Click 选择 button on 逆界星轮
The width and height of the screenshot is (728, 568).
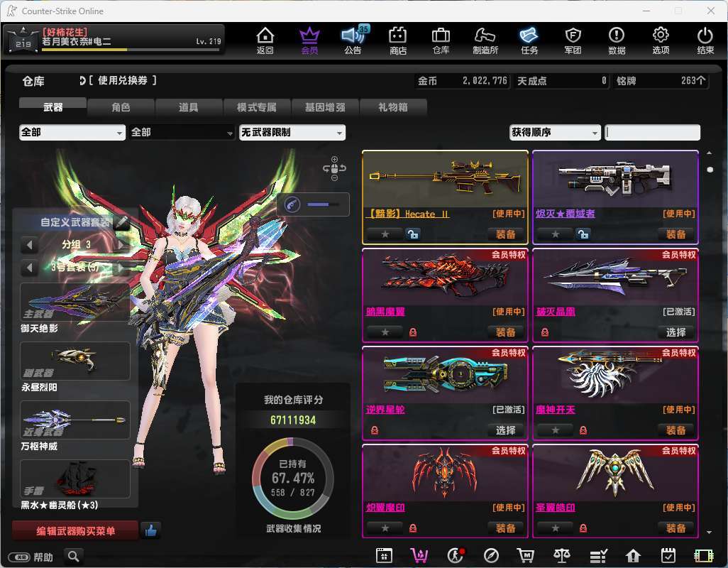coord(505,430)
